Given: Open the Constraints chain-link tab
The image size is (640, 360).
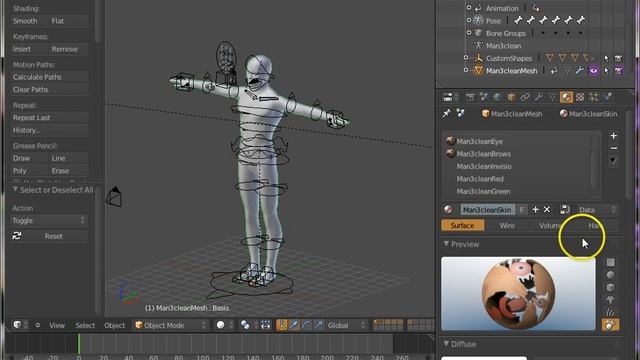Looking at the screenshot, I should 525,97.
